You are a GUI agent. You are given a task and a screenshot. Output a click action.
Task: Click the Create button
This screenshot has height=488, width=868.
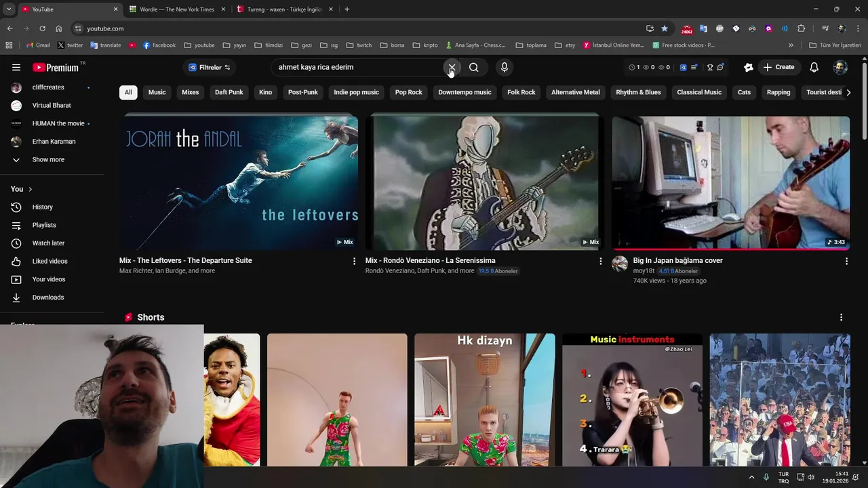(x=778, y=67)
